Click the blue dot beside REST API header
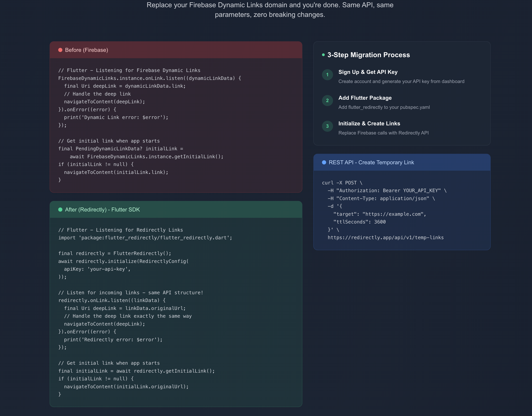This screenshot has width=532, height=416. coord(324,162)
